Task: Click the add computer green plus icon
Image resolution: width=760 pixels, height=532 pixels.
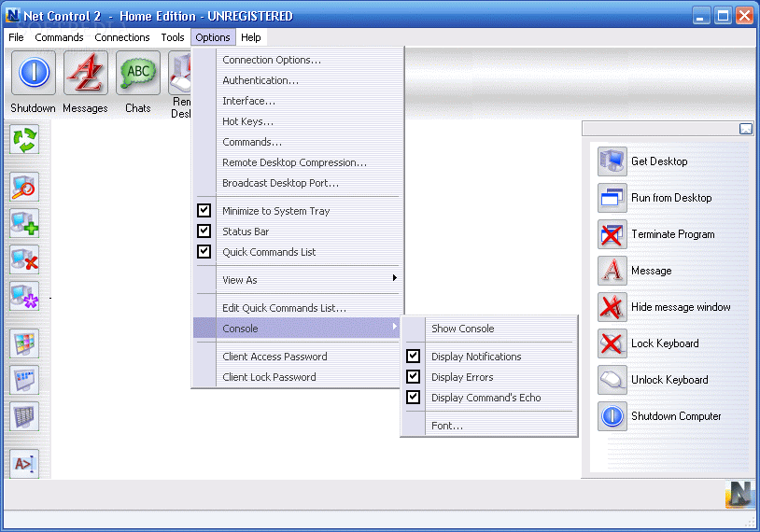Action: pyautogui.click(x=24, y=223)
